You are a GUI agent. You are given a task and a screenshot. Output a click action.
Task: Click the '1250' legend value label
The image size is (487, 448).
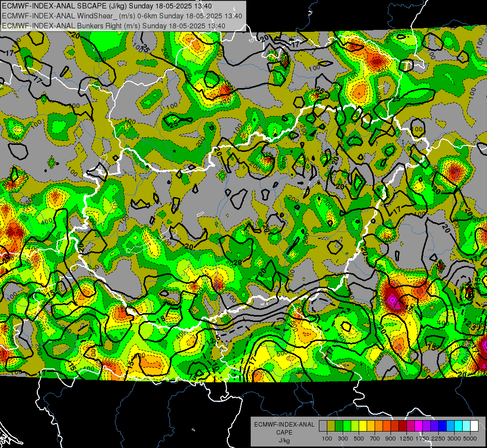[406, 439]
